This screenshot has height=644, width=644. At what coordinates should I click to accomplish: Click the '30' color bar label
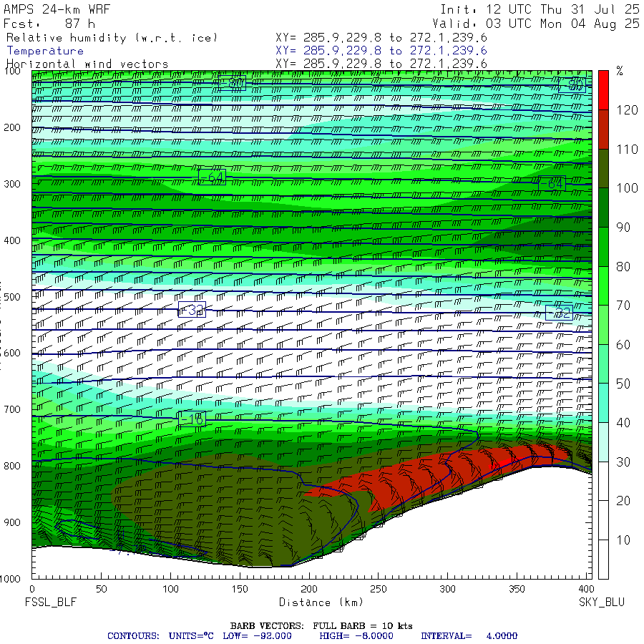623,462
